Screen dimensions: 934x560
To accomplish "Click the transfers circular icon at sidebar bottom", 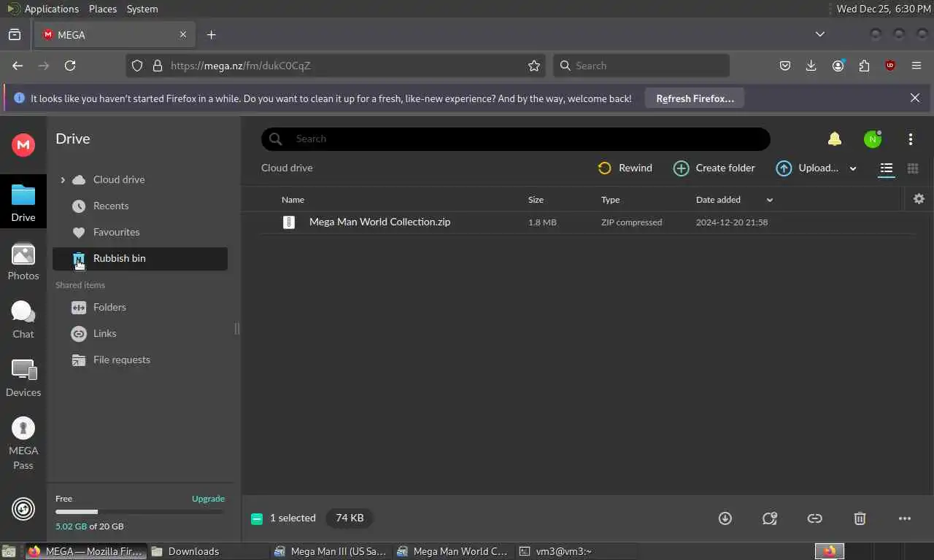I will point(23,508).
